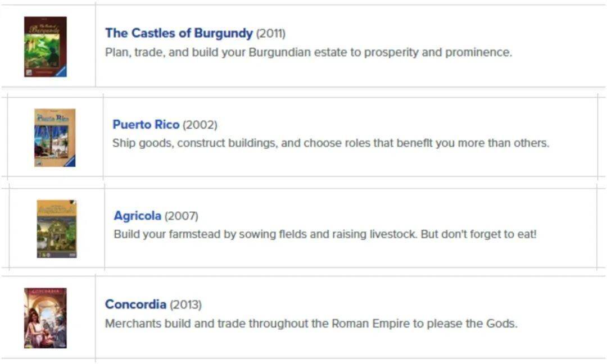
Task: Click the (2013) year beside Concordia
Action: [185, 305]
